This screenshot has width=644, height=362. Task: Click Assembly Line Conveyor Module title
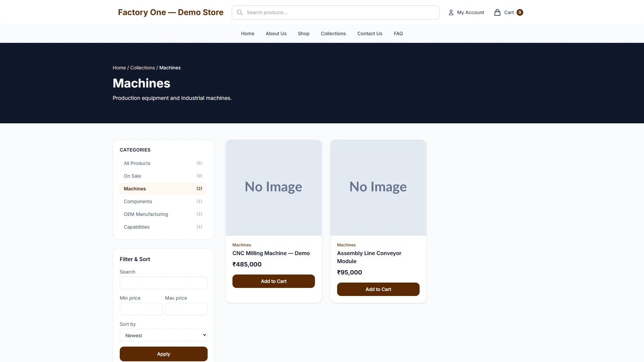(x=369, y=257)
